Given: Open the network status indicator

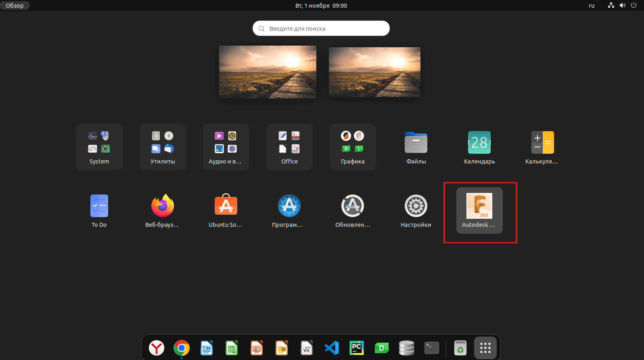Looking at the screenshot, I should tap(611, 5).
